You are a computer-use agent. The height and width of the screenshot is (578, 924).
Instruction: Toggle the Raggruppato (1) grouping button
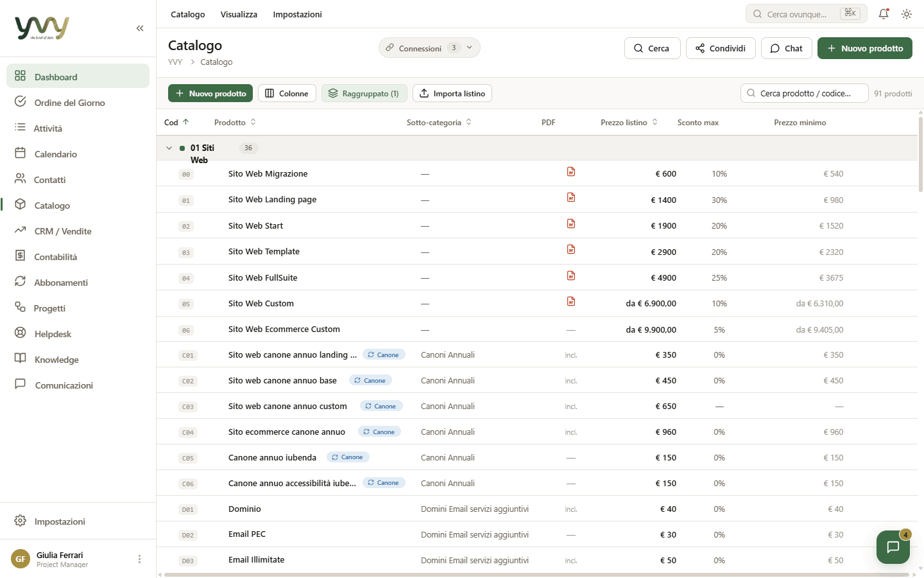tap(364, 93)
